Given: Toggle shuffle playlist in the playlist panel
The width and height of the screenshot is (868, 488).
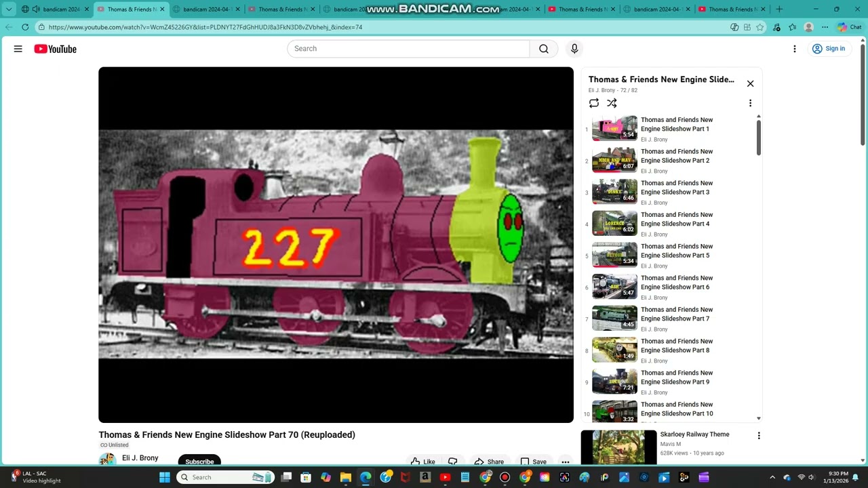Looking at the screenshot, I should coord(612,103).
